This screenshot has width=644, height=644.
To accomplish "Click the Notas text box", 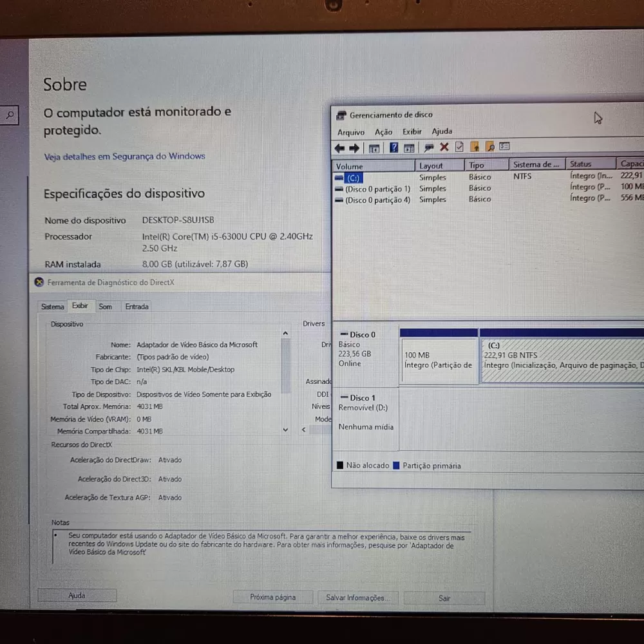I will [x=262, y=547].
